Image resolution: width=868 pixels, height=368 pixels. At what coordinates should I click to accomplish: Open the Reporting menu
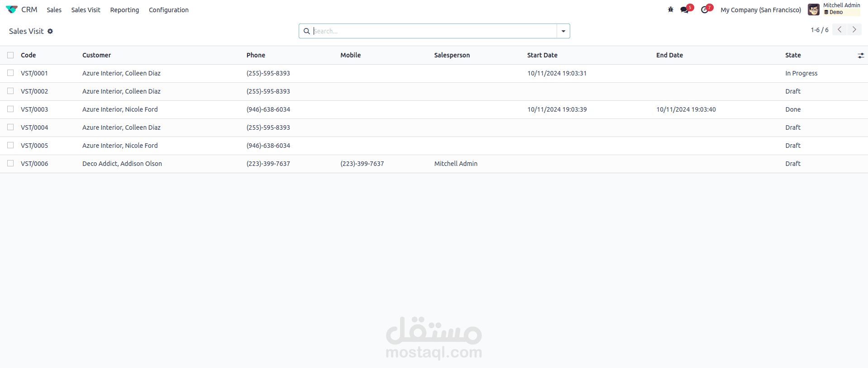pos(124,10)
